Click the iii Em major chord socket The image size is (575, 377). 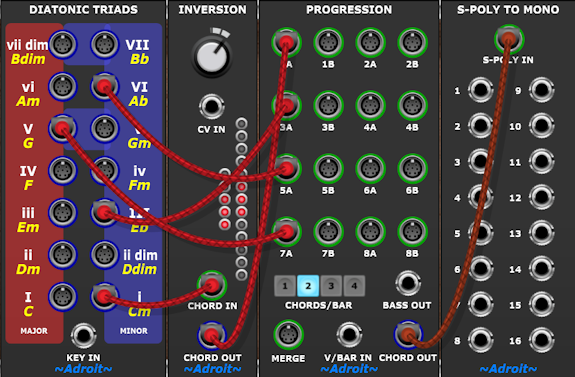click(x=63, y=213)
